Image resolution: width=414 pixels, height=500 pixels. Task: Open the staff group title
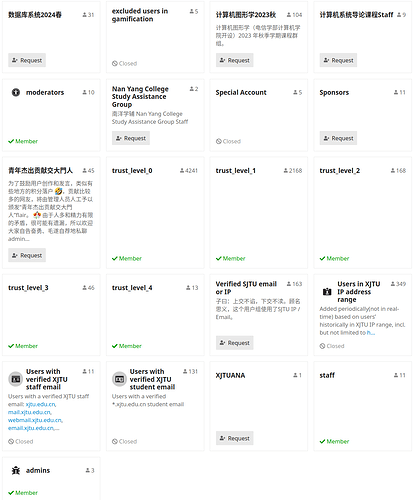[327, 375]
